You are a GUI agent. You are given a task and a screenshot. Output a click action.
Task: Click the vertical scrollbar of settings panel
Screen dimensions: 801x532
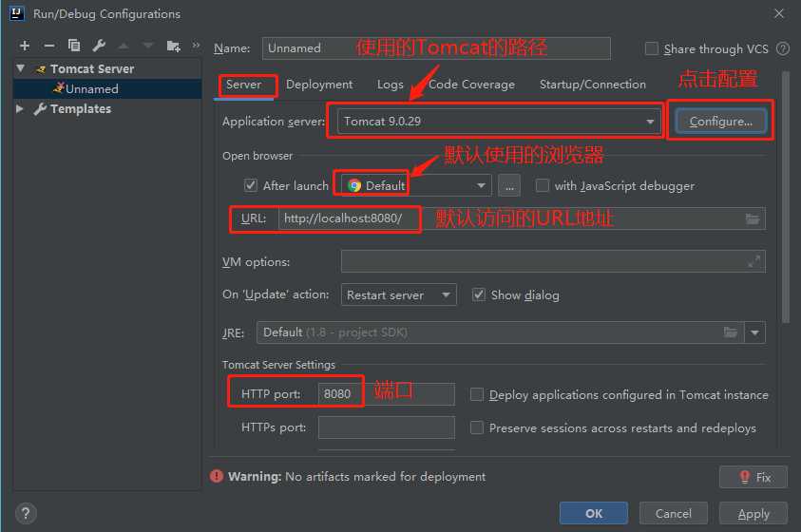coord(786,197)
